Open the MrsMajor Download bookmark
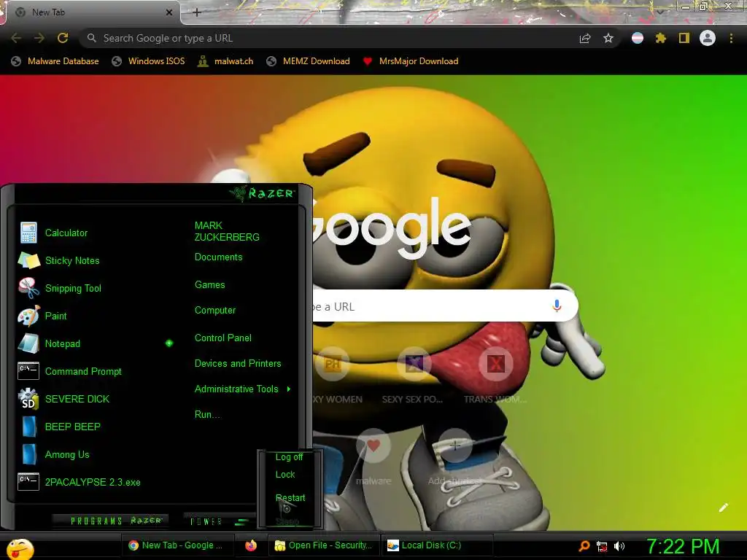Image resolution: width=747 pixels, height=560 pixels. [410, 61]
